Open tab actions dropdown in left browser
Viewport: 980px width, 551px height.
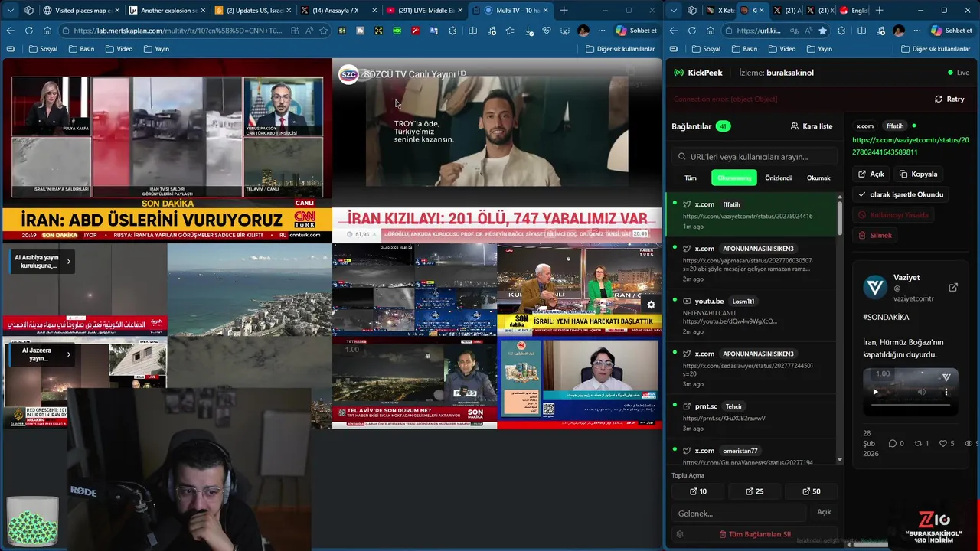tap(10, 11)
